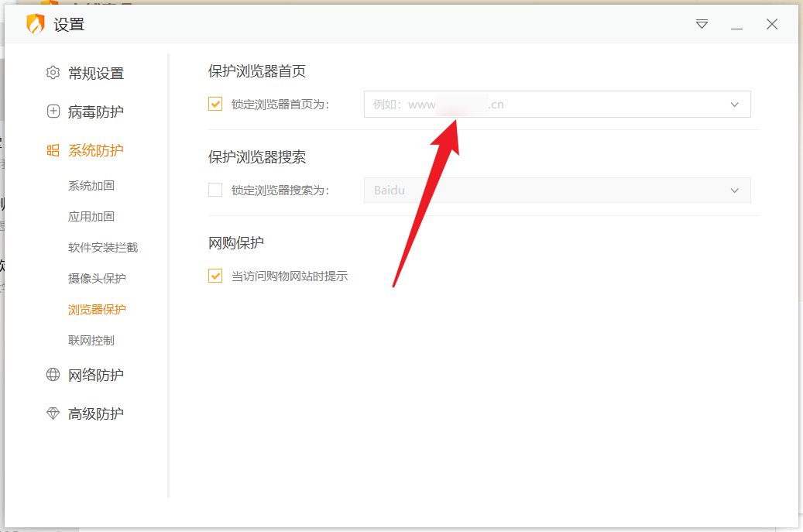Go to 系统加固 settings

(x=91, y=185)
